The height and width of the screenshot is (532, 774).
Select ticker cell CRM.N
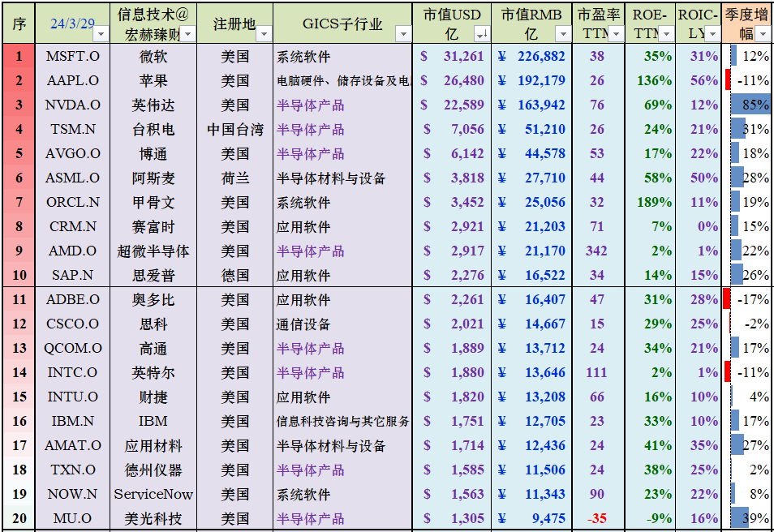tap(72, 226)
